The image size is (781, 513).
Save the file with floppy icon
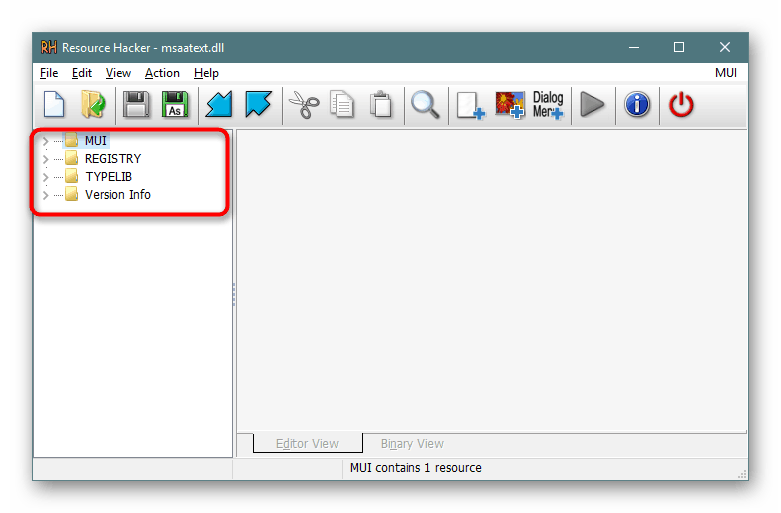coord(136,105)
